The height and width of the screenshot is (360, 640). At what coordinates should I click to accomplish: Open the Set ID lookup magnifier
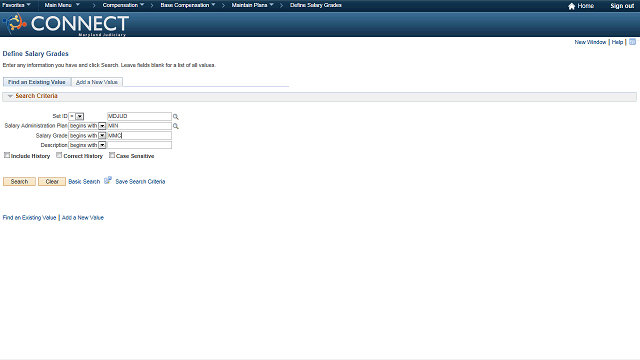coord(176,117)
